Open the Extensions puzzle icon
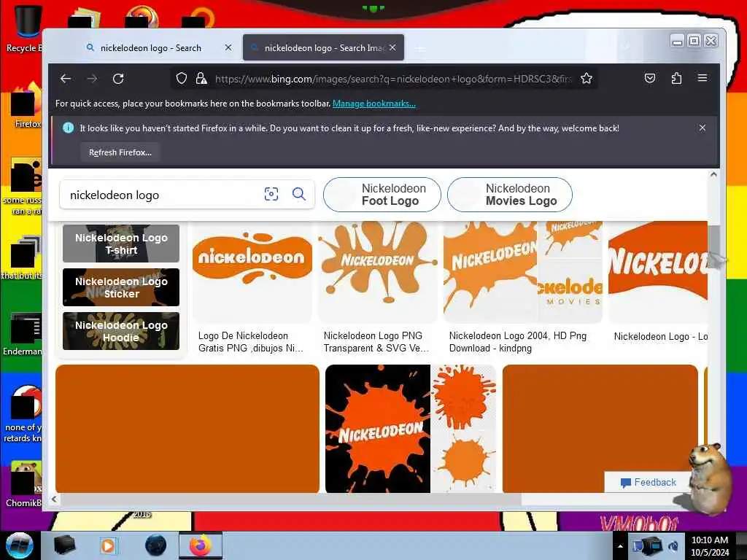Image resolution: width=747 pixels, height=560 pixels. pos(676,79)
